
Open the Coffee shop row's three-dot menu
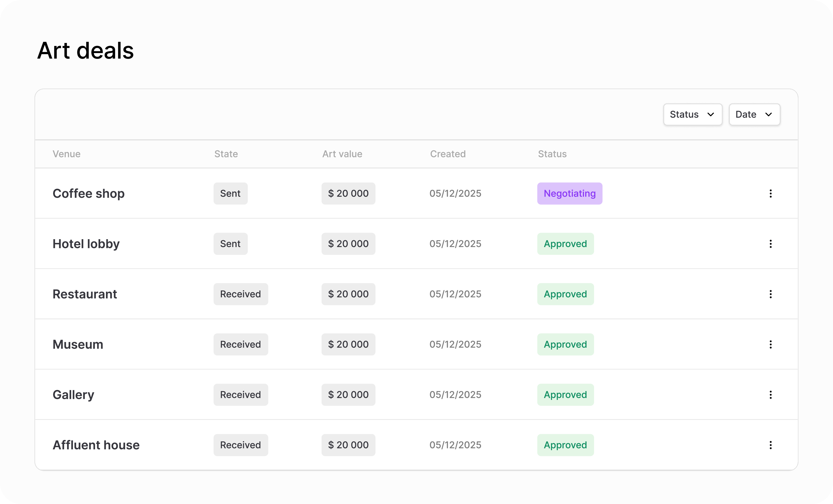click(x=770, y=193)
